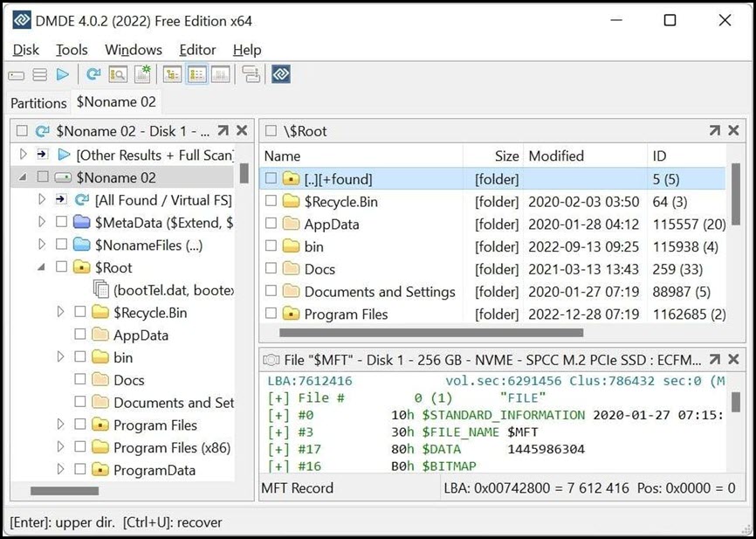This screenshot has width=756, height=539.
Task: Click the file list horizontal scrollbar
Action: click(431, 333)
